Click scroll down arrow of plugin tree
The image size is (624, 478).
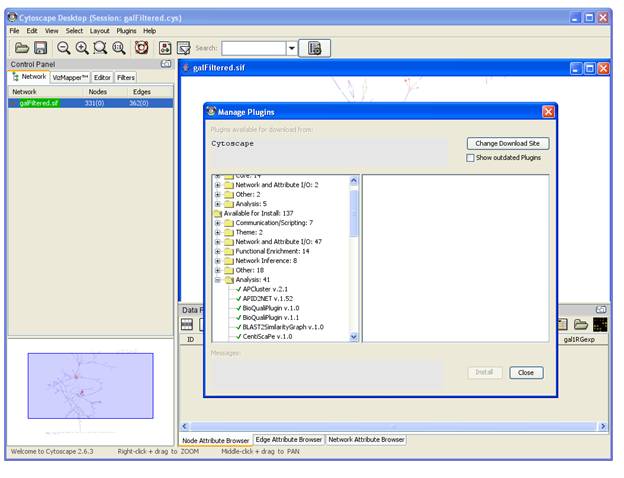pyautogui.click(x=354, y=337)
